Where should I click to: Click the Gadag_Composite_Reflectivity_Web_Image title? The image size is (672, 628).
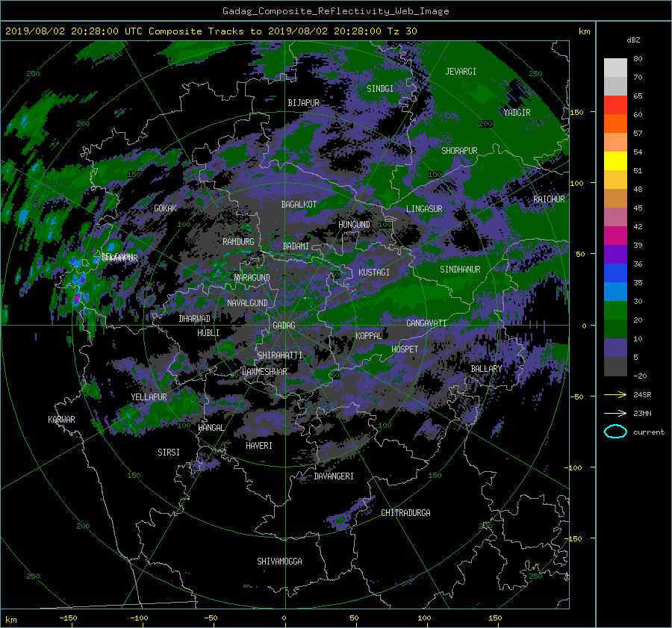[335, 11]
